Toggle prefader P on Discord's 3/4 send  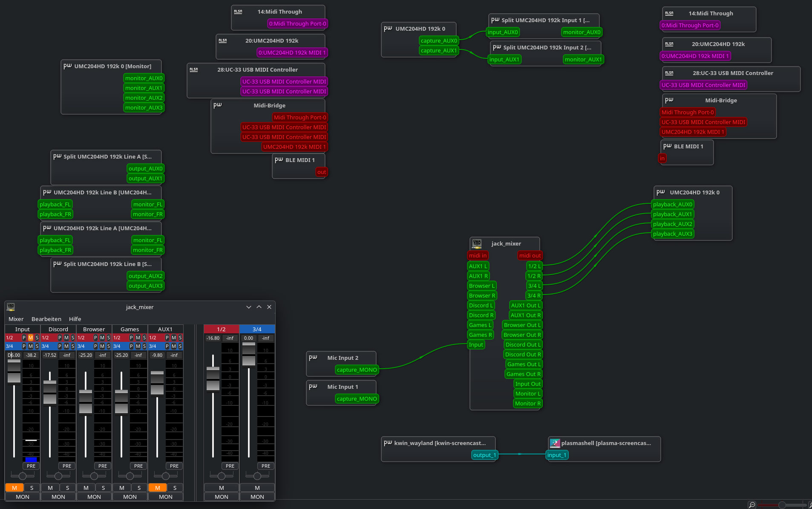(60, 346)
